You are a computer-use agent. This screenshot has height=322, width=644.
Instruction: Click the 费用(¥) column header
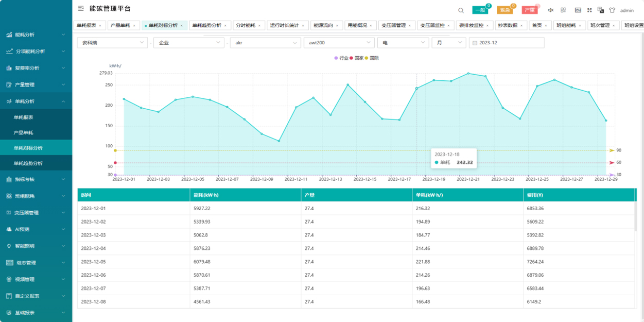coord(579,195)
